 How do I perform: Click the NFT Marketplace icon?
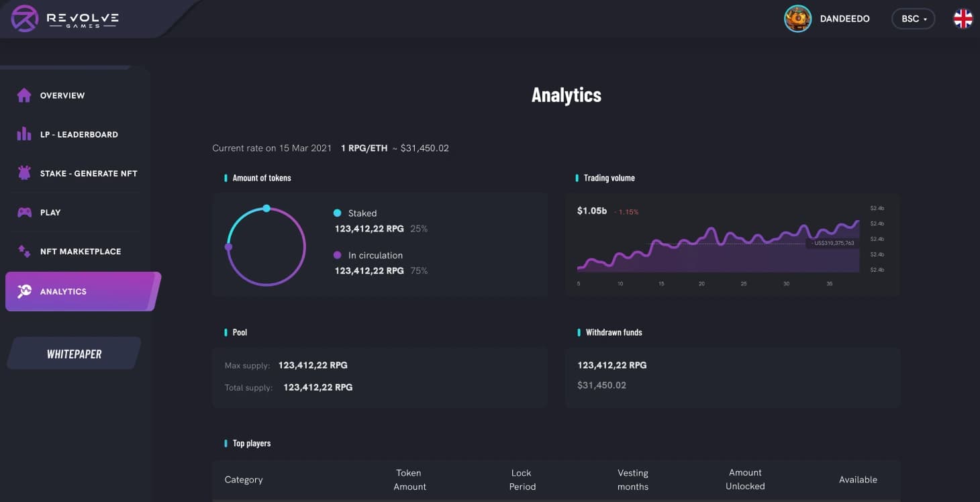(x=22, y=251)
